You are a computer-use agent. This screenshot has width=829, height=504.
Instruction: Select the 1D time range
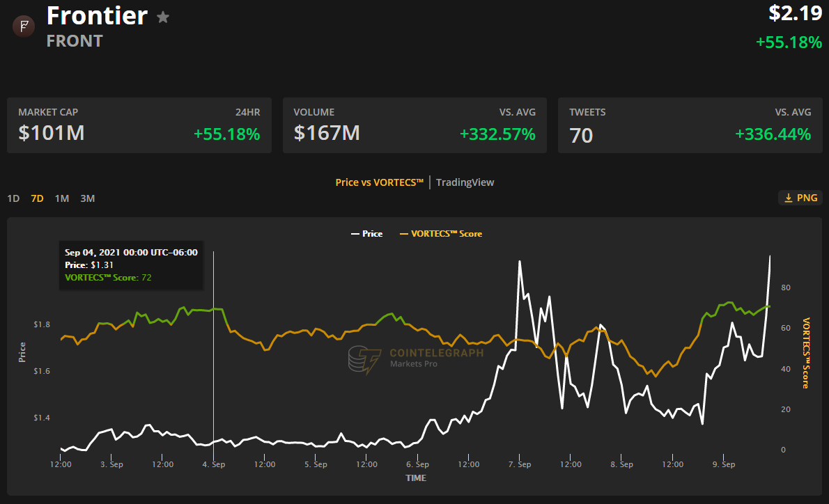13,198
